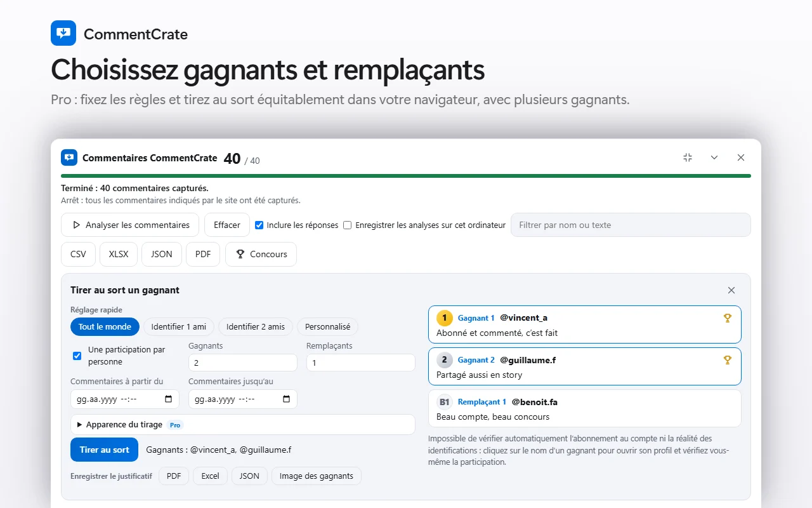Click the Tirer au sort button
Viewport: 812px width, 508px height.
[104, 450]
